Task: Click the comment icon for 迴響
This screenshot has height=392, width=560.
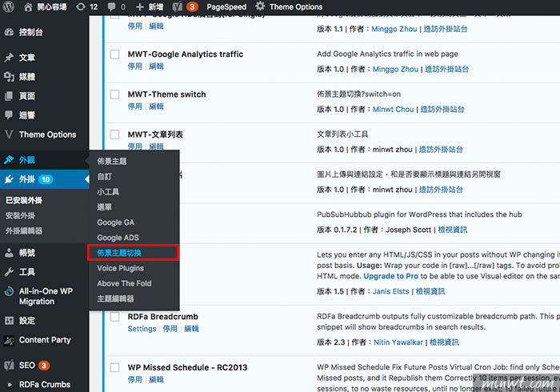Action: (x=9, y=115)
